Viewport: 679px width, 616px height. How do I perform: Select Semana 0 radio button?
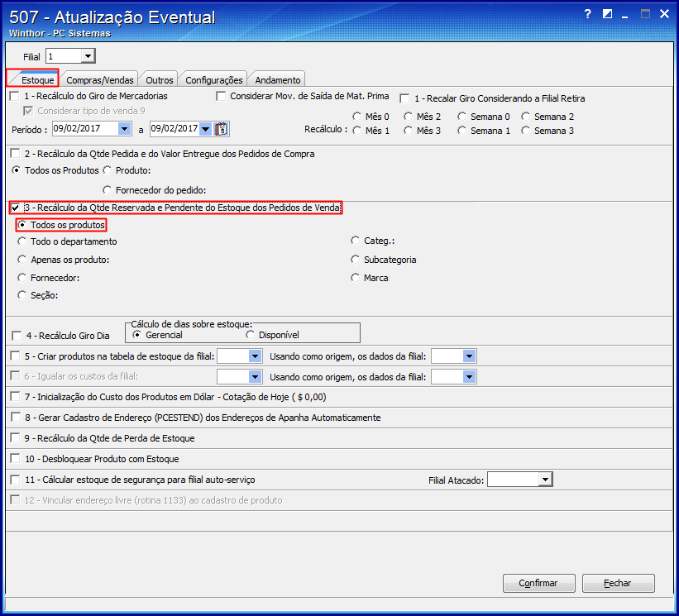point(462,117)
